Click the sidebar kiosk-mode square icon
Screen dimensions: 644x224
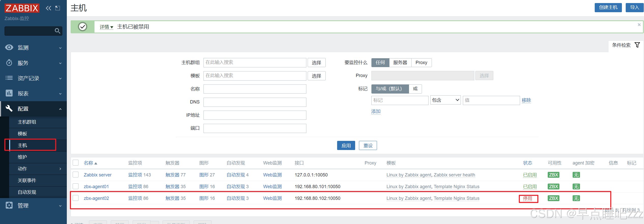click(58, 8)
